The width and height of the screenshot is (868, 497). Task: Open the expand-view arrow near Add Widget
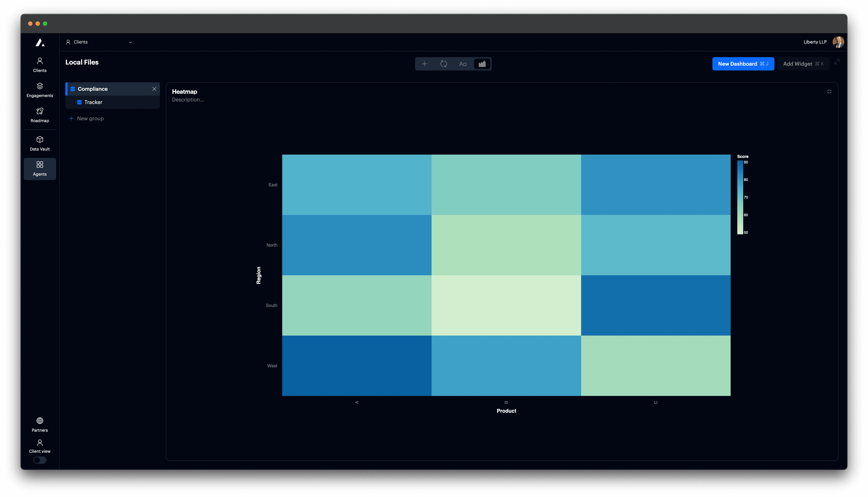[837, 62]
